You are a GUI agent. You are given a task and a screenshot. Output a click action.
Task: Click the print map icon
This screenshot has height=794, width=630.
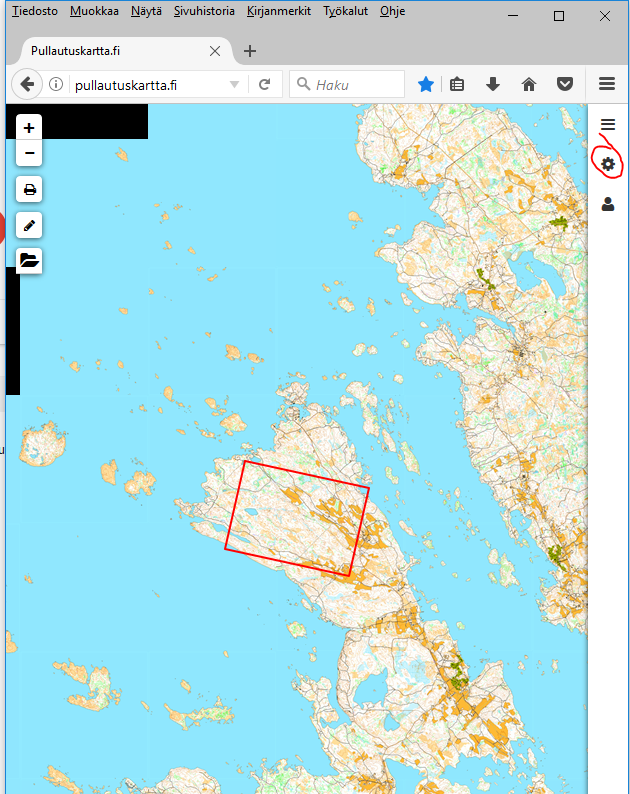29,190
